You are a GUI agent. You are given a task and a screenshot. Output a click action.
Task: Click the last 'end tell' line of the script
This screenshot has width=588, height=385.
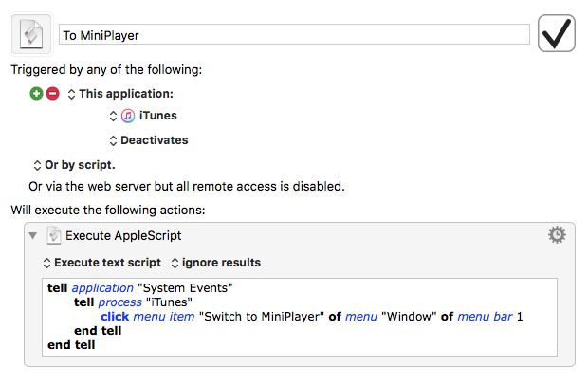point(71,344)
